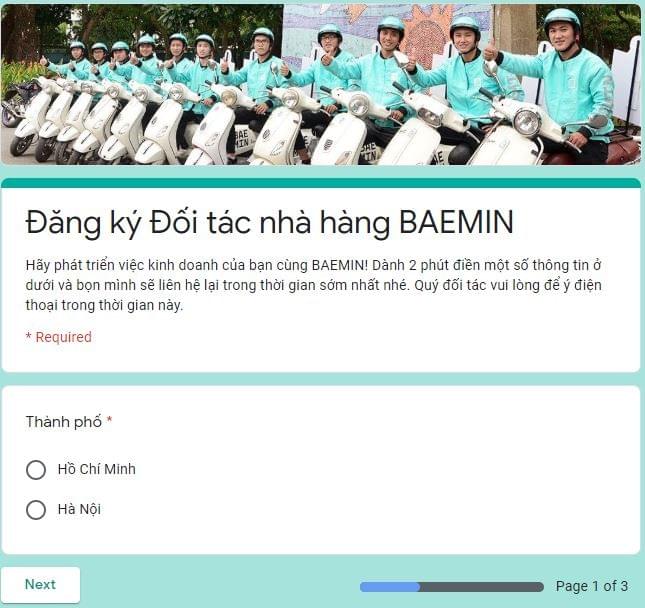Click the form title Đăng ký Đối tác
The width and height of the screenshot is (645, 608).
[269, 222]
